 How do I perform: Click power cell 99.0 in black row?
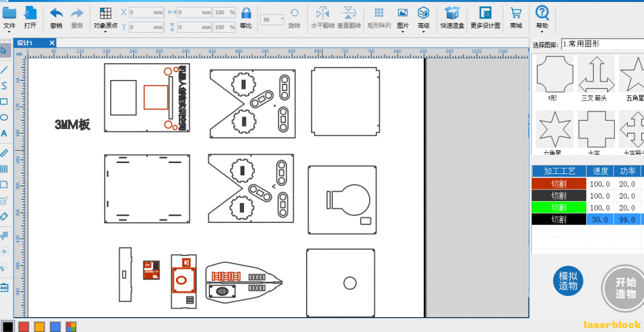click(627, 219)
